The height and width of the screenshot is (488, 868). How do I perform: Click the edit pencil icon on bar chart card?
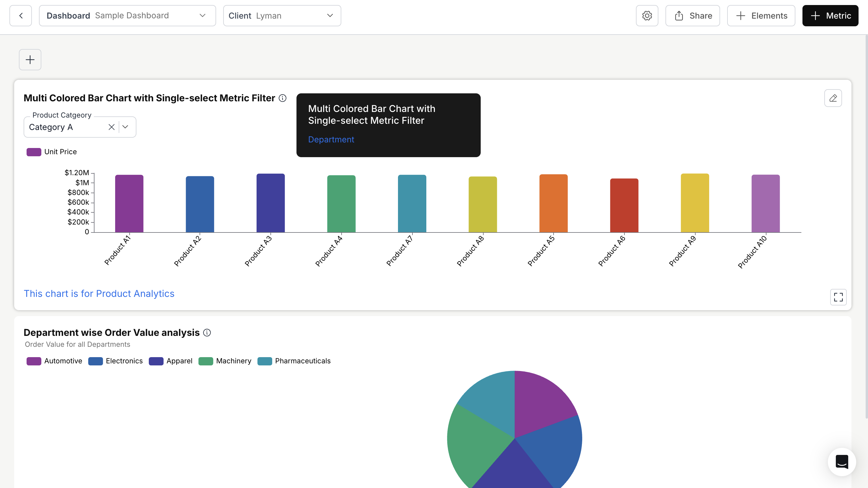click(833, 98)
